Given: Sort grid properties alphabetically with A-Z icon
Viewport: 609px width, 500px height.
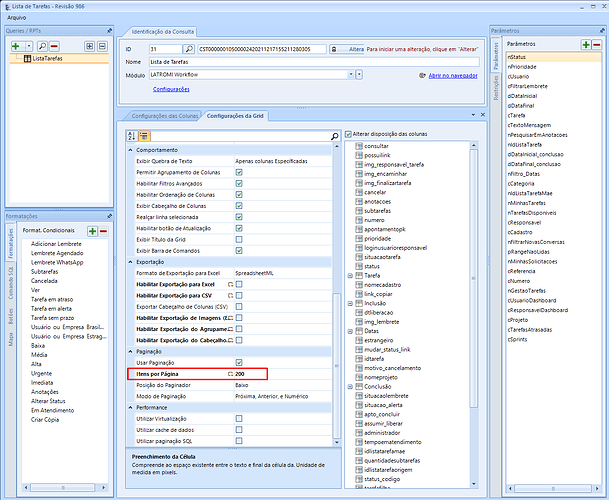Looking at the screenshot, I should [132, 135].
